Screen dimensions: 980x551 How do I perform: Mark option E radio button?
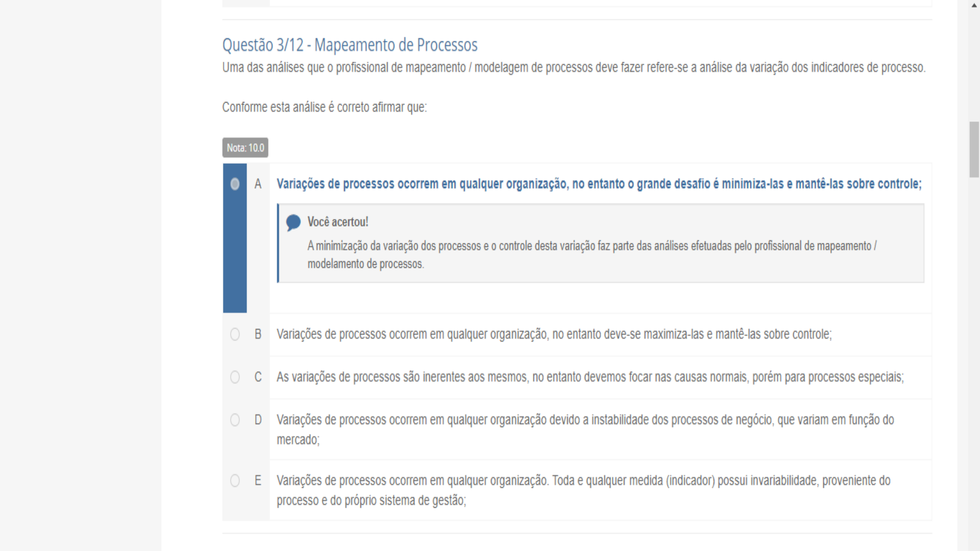click(x=235, y=481)
